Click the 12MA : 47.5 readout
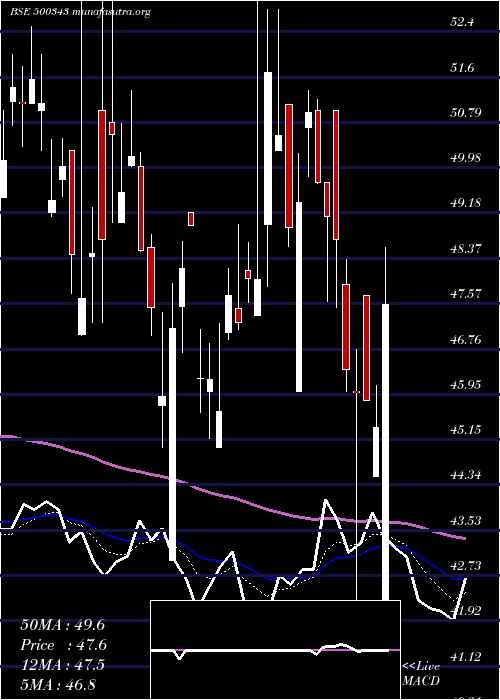The height and width of the screenshot is (700, 500). coord(62,665)
